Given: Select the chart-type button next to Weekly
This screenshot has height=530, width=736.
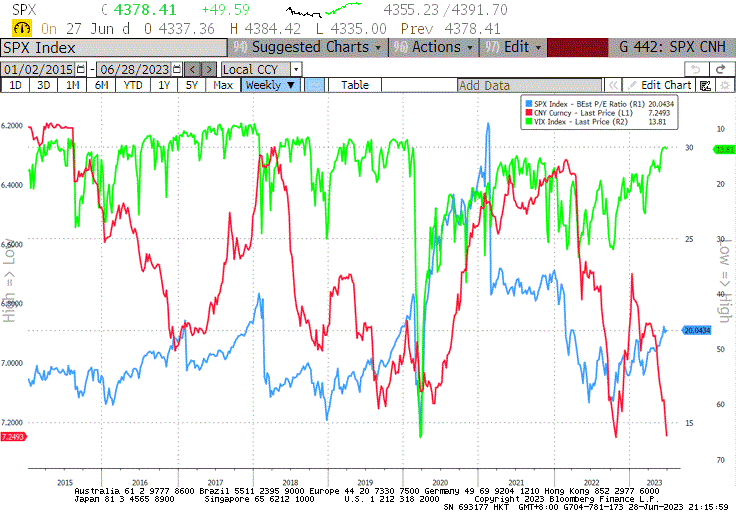Looking at the screenshot, I should tap(314, 85).
